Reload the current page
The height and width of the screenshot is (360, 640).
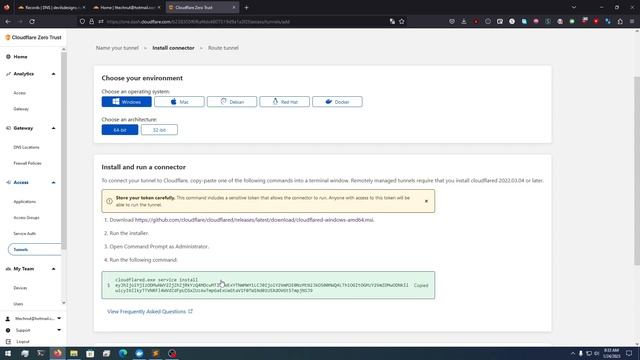(x=32, y=22)
